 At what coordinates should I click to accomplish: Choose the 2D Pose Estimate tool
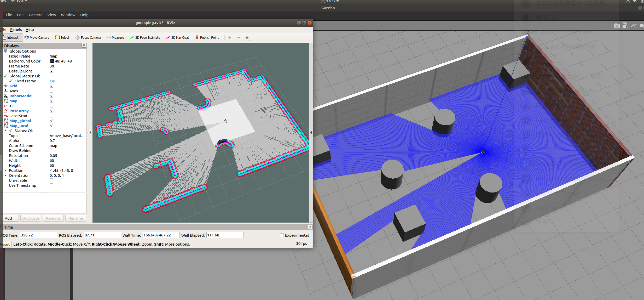(x=145, y=37)
